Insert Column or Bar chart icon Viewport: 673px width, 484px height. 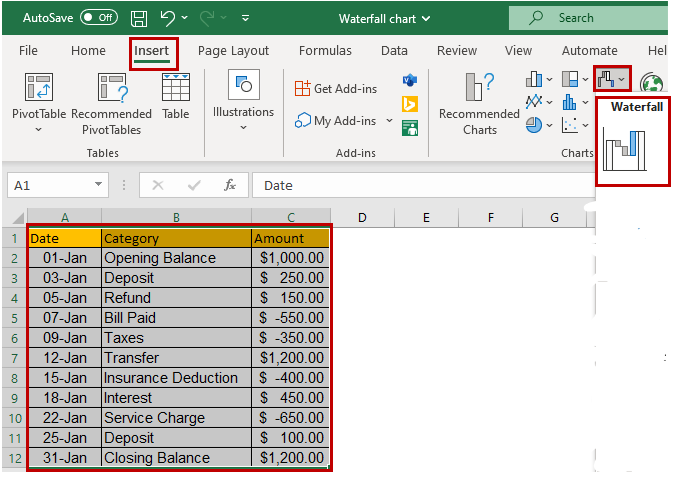[534, 79]
